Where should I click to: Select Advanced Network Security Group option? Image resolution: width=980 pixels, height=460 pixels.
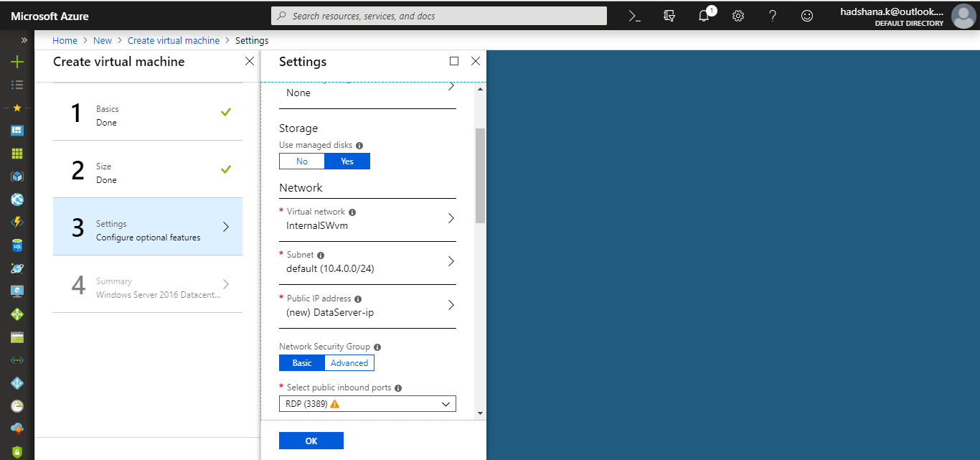click(x=349, y=363)
